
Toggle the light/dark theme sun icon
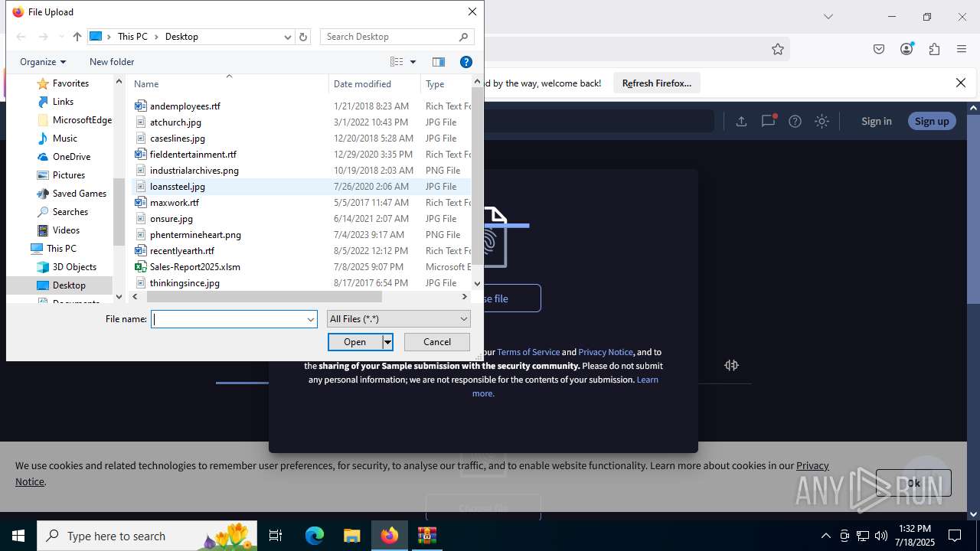click(822, 121)
